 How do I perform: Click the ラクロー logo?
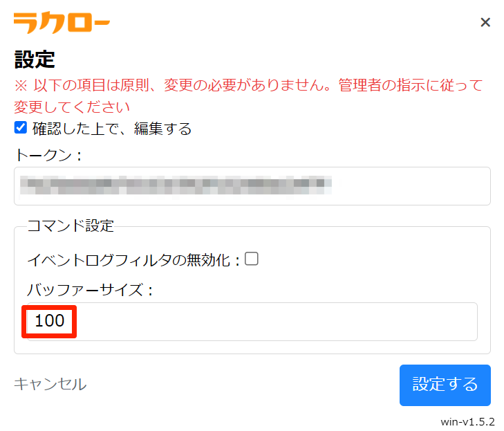[62, 23]
